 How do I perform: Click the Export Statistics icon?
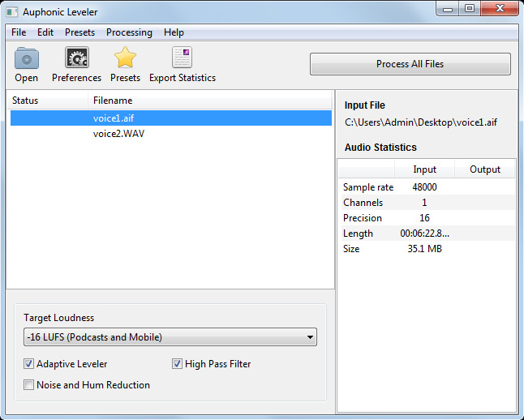[x=182, y=59]
